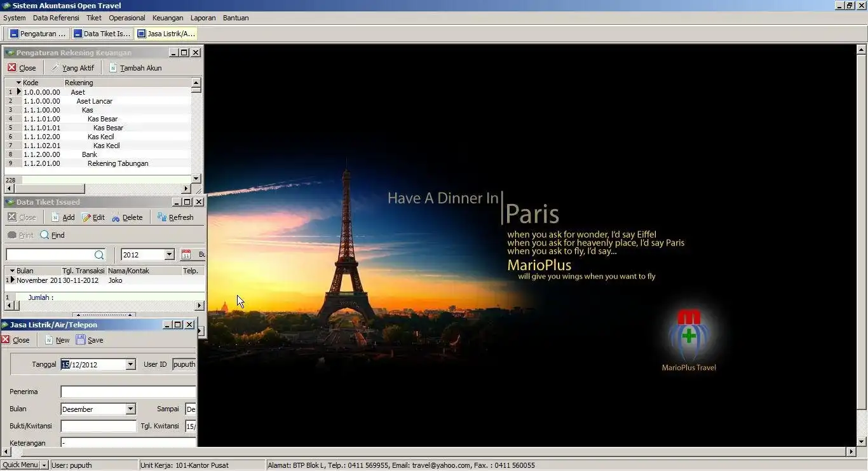This screenshot has height=471, width=868.
Task: Open the Bulan Desember dropdown
Action: point(130,409)
